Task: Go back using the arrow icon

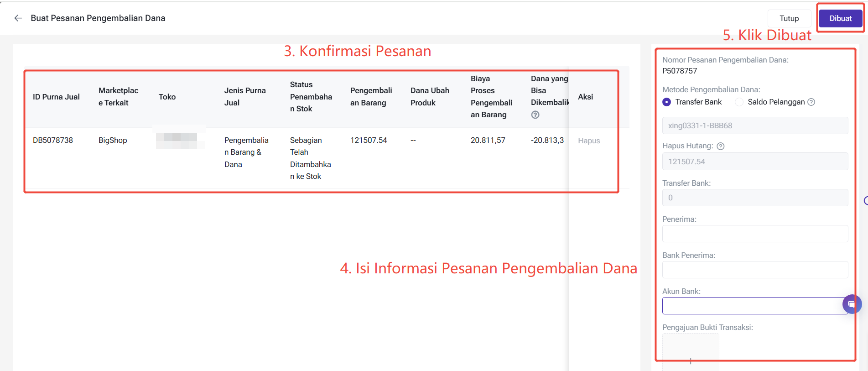Action: pos(18,18)
